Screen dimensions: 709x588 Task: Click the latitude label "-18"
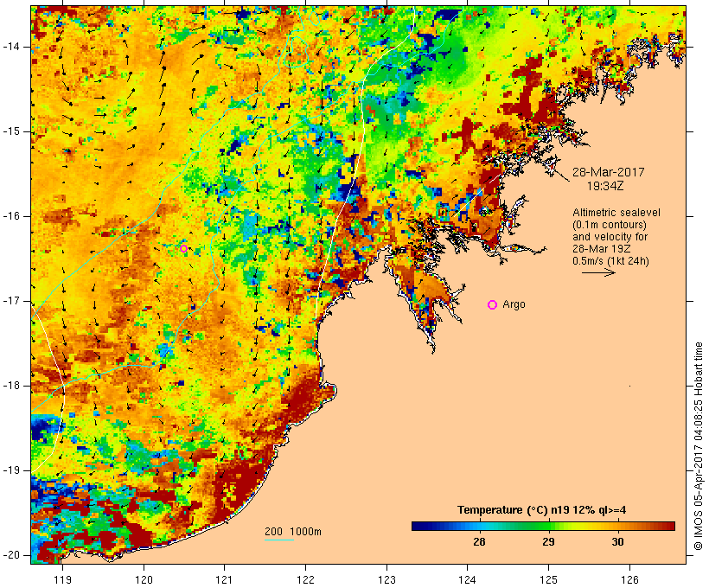[11, 386]
